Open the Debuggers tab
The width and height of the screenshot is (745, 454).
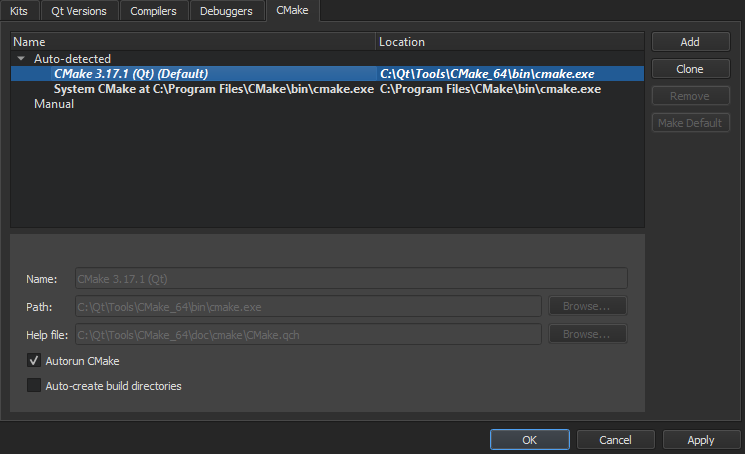coord(226,11)
